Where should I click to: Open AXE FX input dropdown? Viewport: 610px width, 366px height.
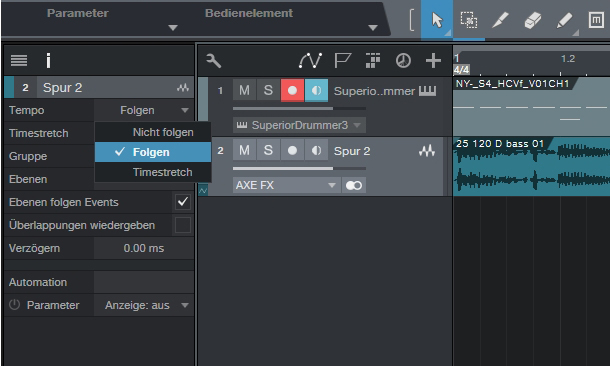tap(287, 185)
